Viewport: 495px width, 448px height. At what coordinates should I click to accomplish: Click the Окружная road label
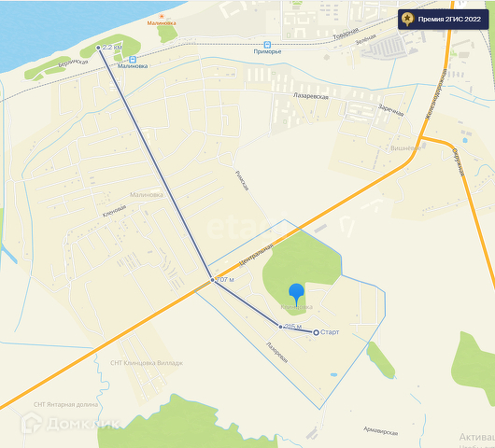pyautogui.click(x=459, y=162)
